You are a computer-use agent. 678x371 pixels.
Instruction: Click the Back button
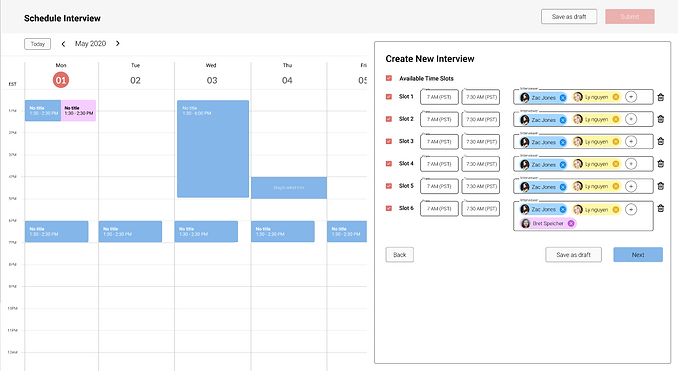[400, 255]
